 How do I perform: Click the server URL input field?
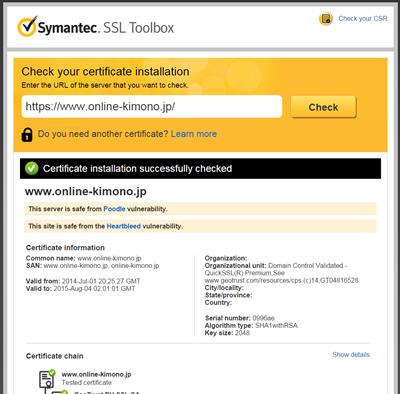(152, 107)
